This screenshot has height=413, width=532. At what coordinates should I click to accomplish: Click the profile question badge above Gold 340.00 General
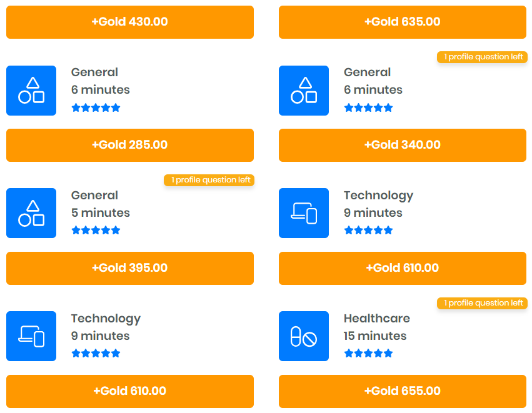[483, 57]
